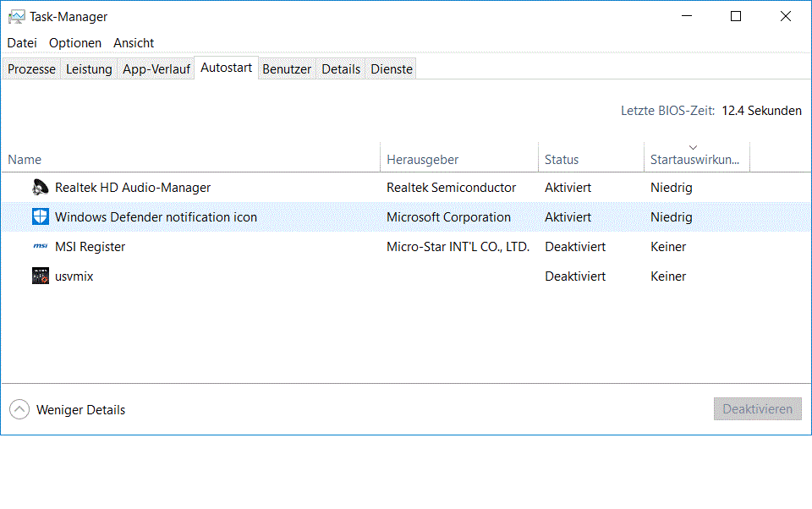Collapse view with Weniger Details arrow
This screenshot has height=509, width=812.
click(19, 410)
